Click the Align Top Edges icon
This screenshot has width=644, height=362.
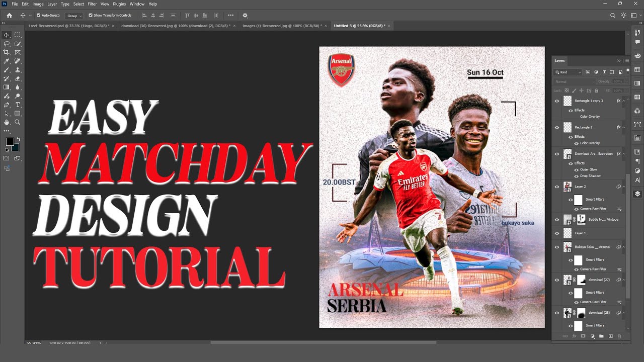[x=187, y=16]
